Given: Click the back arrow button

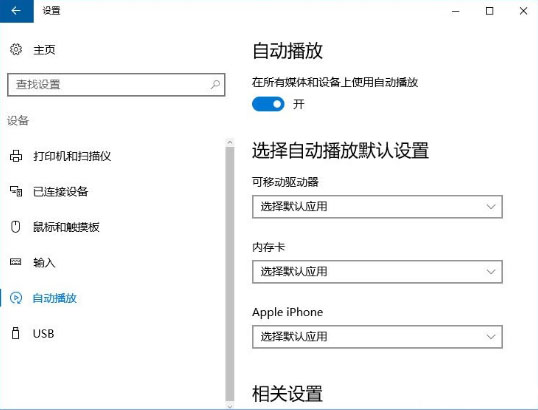Looking at the screenshot, I should [16, 11].
